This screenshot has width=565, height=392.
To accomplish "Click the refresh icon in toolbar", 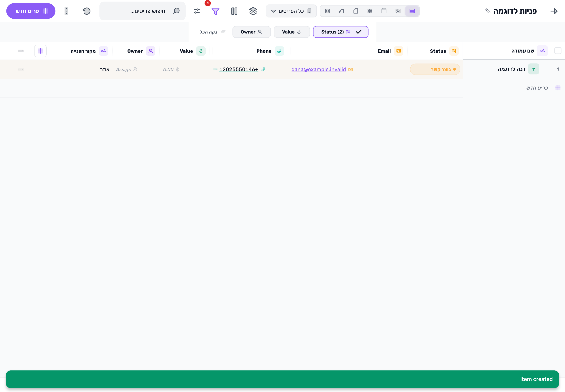I will click(x=86, y=11).
